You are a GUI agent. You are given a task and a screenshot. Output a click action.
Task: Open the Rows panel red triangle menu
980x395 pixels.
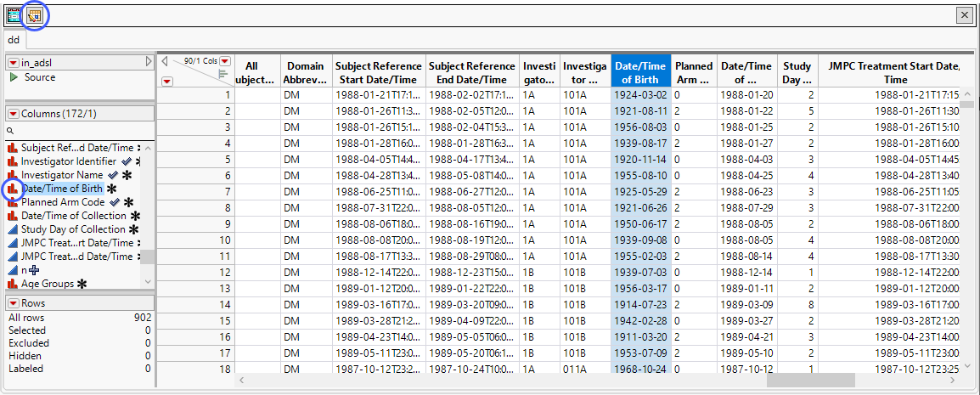pyautogui.click(x=14, y=303)
